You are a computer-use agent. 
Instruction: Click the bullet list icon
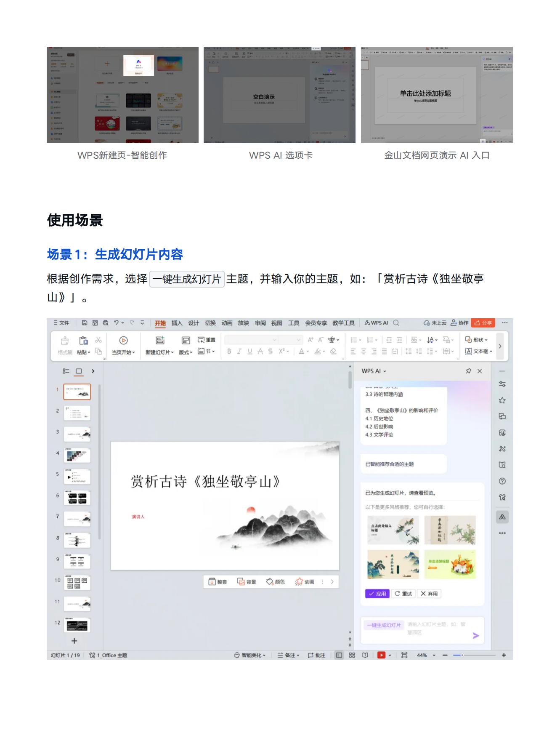pyautogui.click(x=354, y=340)
